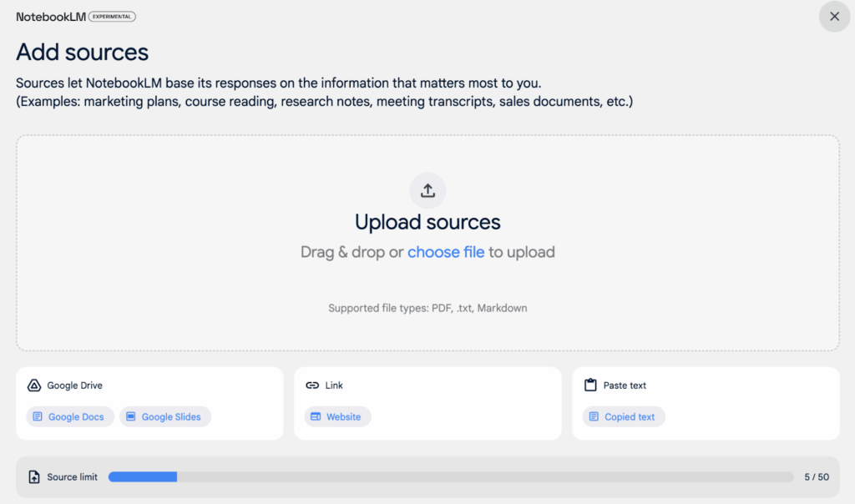Click the Upload sources drop zone
The image size is (855, 504).
tap(427, 284)
